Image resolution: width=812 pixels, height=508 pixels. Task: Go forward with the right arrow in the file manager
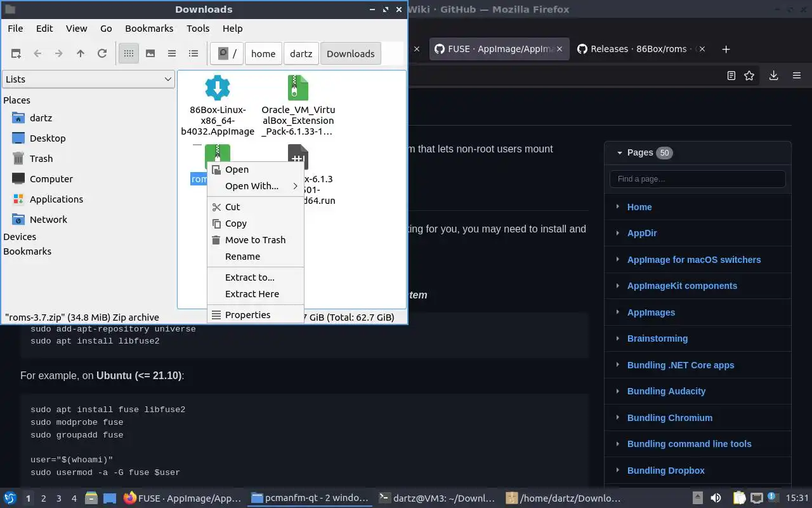coord(59,54)
